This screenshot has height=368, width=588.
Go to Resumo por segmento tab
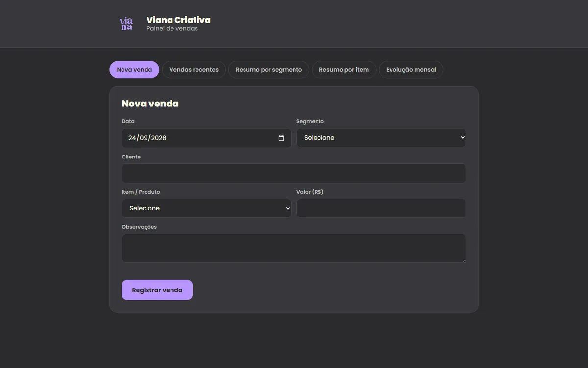(x=269, y=70)
